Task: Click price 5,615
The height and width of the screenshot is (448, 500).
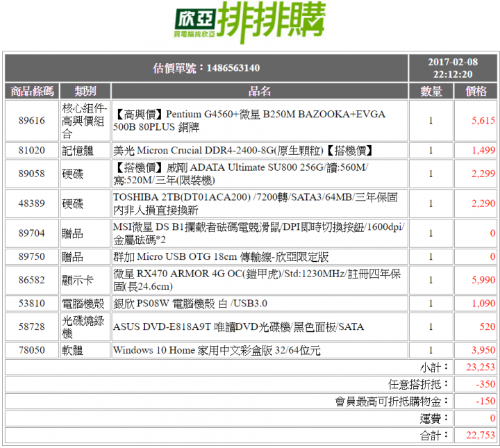Action: tap(483, 121)
